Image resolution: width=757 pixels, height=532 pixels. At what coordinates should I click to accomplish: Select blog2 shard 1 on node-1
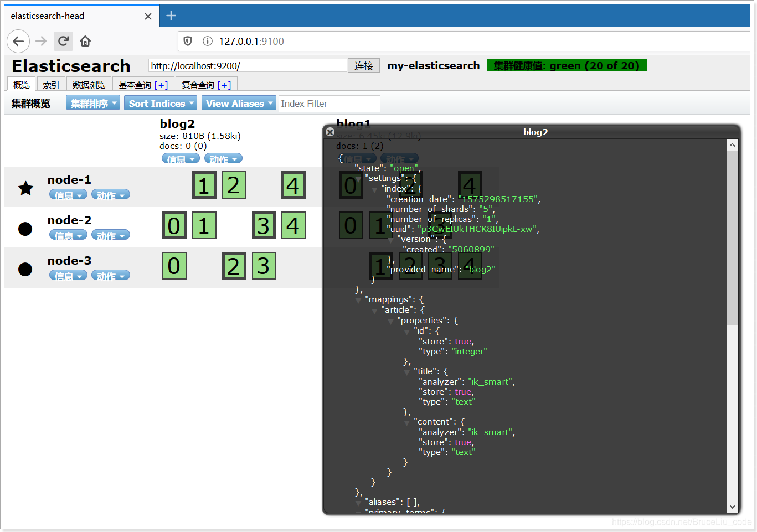click(x=204, y=185)
